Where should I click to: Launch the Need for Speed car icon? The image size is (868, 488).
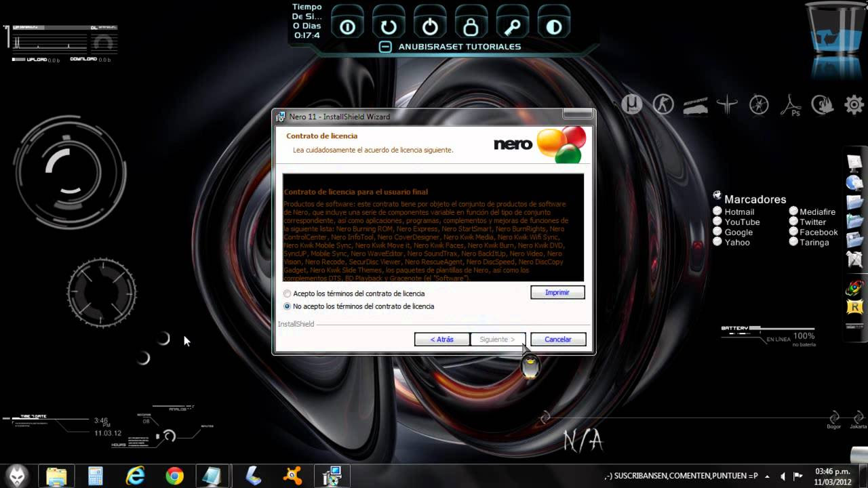(695, 105)
